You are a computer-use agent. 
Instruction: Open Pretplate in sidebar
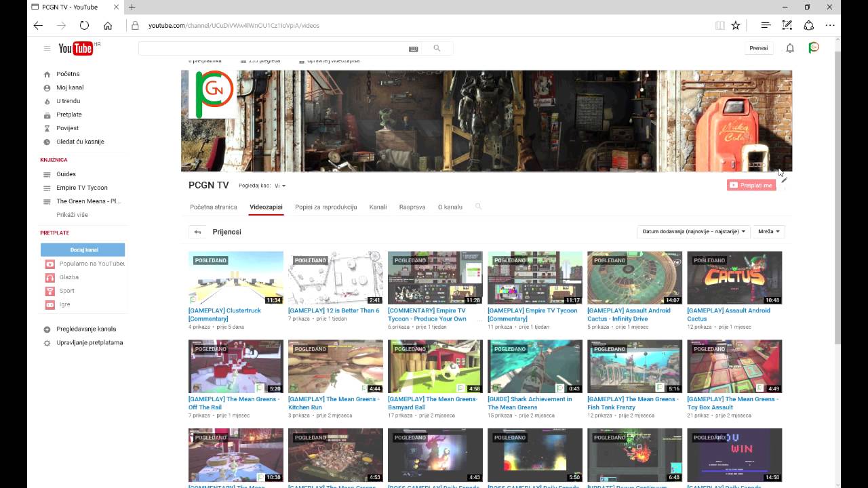pyautogui.click(x=68, y=115)
